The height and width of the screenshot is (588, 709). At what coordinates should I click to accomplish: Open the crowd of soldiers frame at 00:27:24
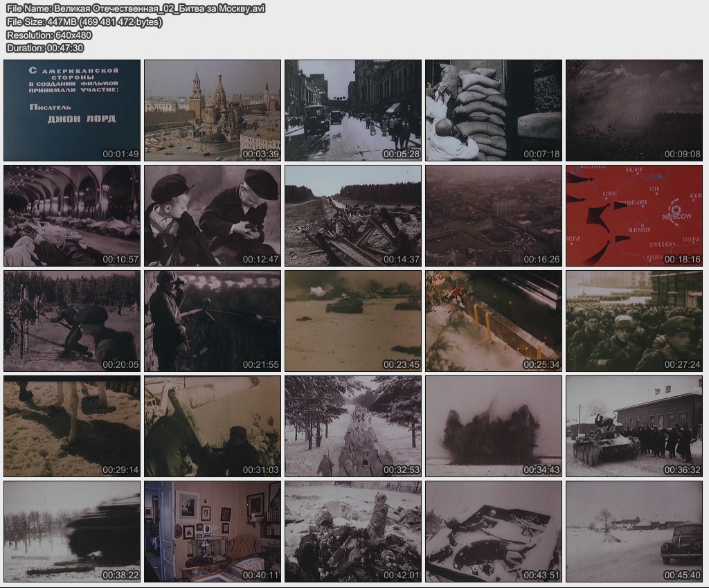tap(634, 321)
